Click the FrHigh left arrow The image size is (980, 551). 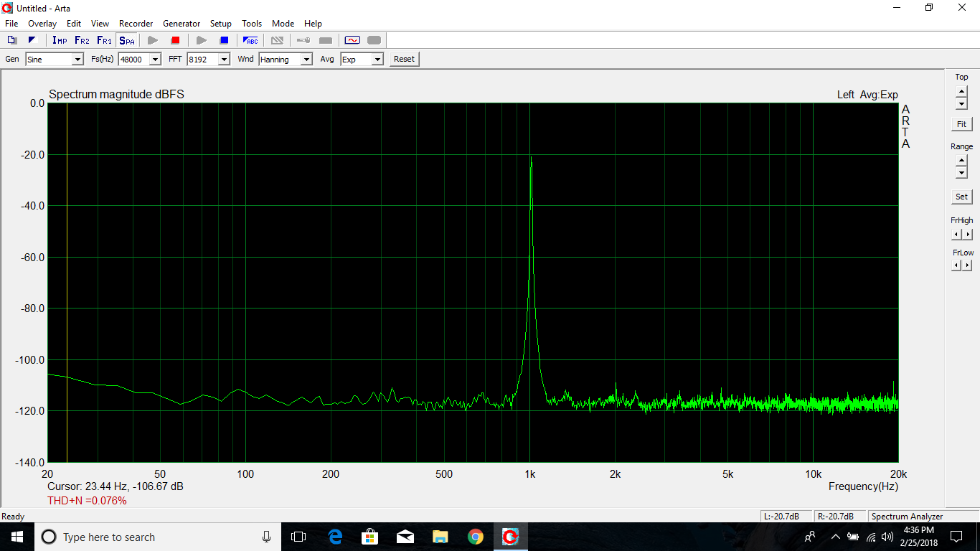click(956, 235)
